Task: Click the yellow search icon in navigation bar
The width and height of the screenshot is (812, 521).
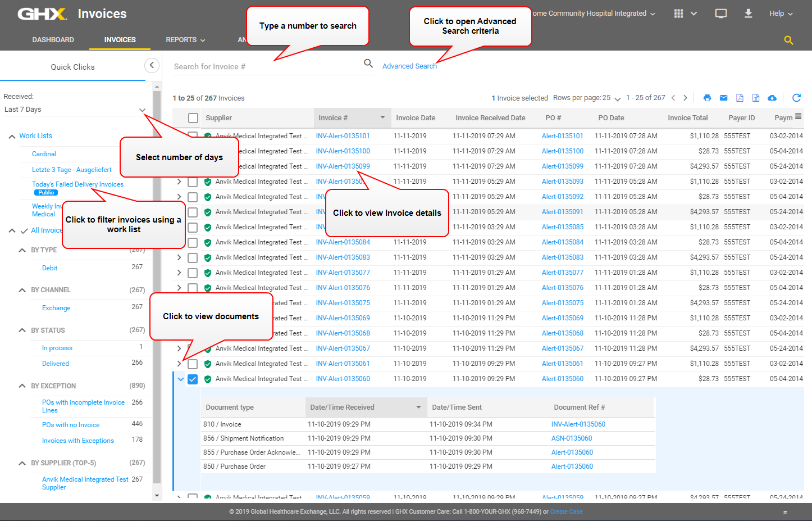Action: click(789, 40)
